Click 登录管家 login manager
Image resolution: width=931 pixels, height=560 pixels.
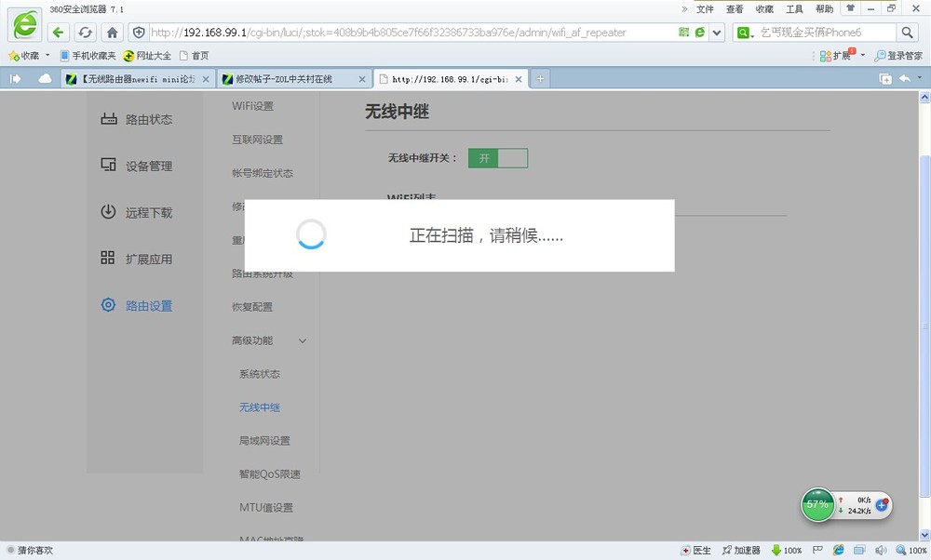click(899, 55)
